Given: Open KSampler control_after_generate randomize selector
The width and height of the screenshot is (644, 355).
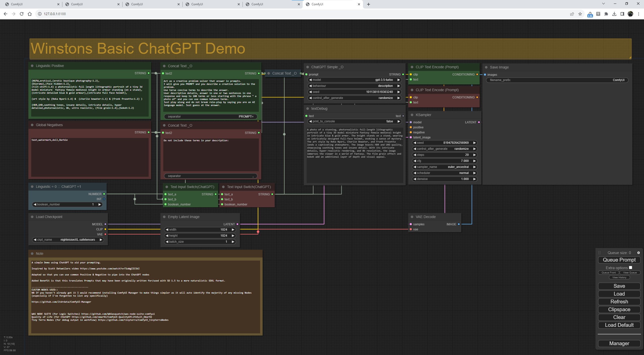Looking at the screenshot, I should (445, 149).
